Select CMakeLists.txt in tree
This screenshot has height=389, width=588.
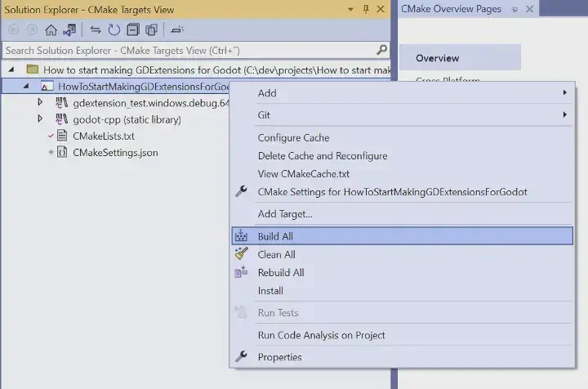coord(104,136)
